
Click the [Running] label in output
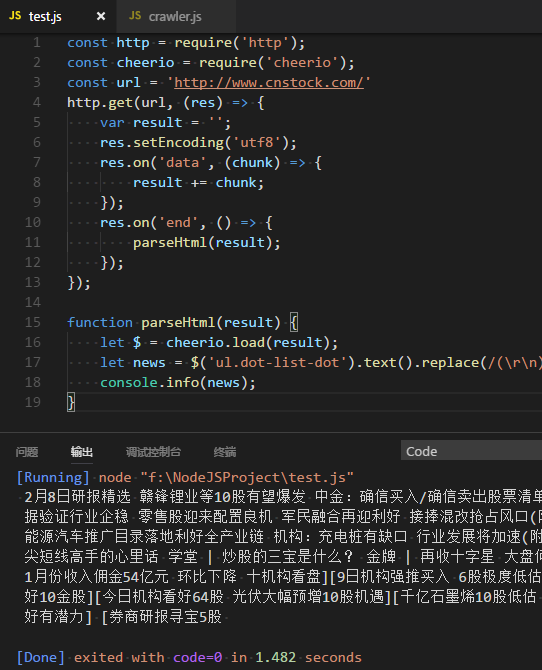tap(53, 477)
